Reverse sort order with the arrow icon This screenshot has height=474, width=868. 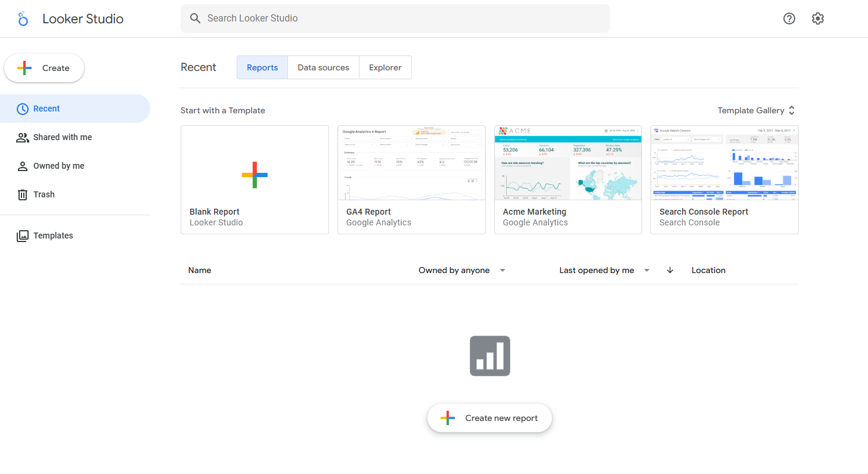click(x=670, y=270)
